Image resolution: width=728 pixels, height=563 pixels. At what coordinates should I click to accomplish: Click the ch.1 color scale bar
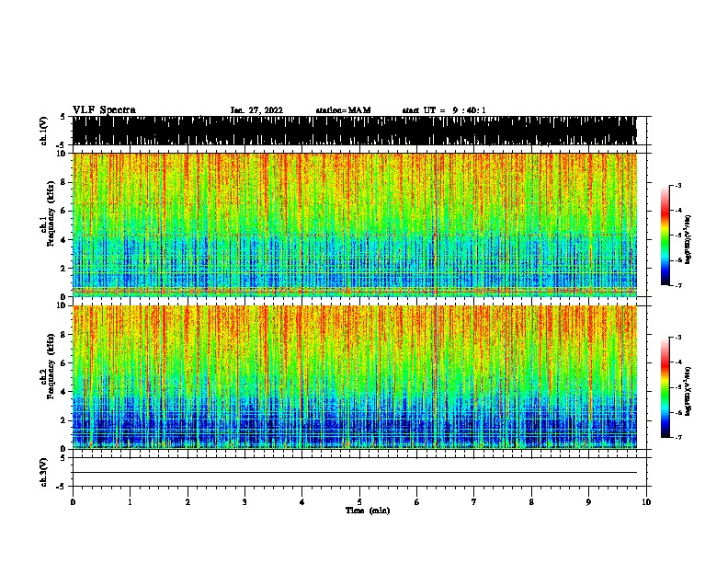(665, 236)
